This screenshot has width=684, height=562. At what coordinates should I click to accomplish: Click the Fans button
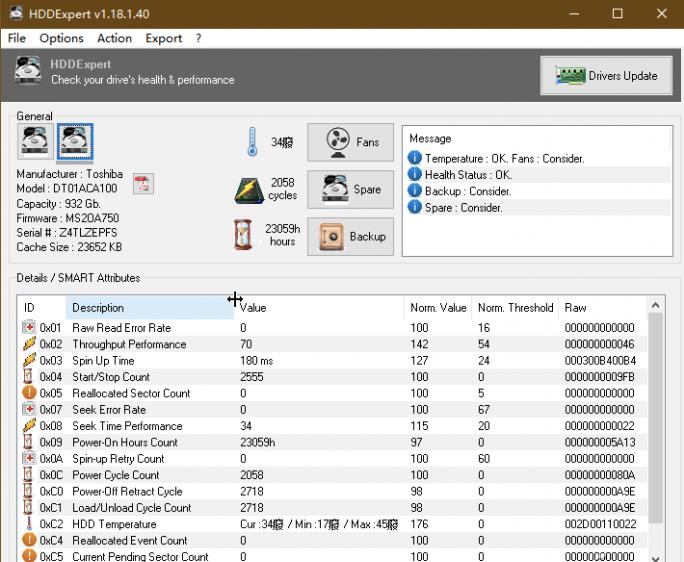350,142
